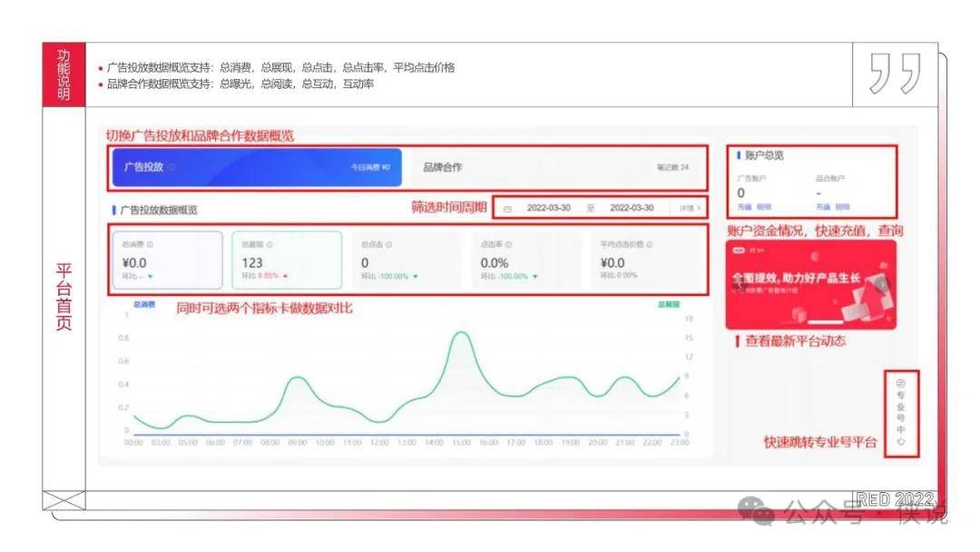Open the red 全面提效 promotional banner
Screen dimensions: 980x552
click(810, 284)
